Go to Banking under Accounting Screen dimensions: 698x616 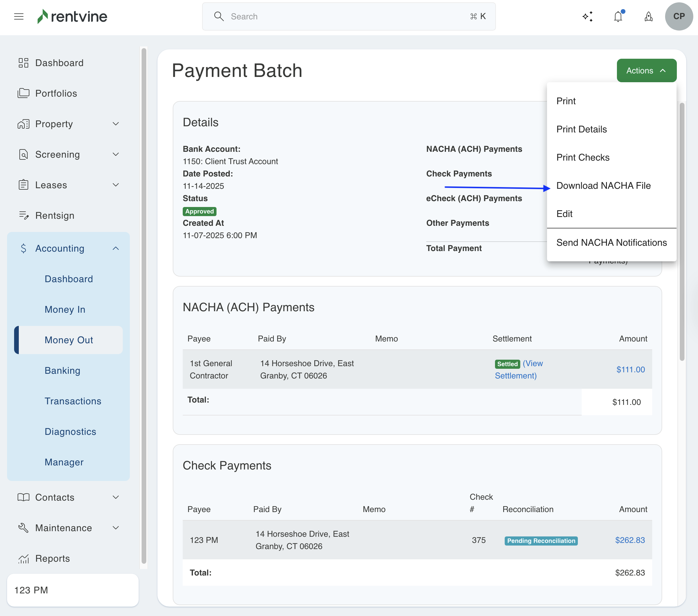click(x=63, y=371)
